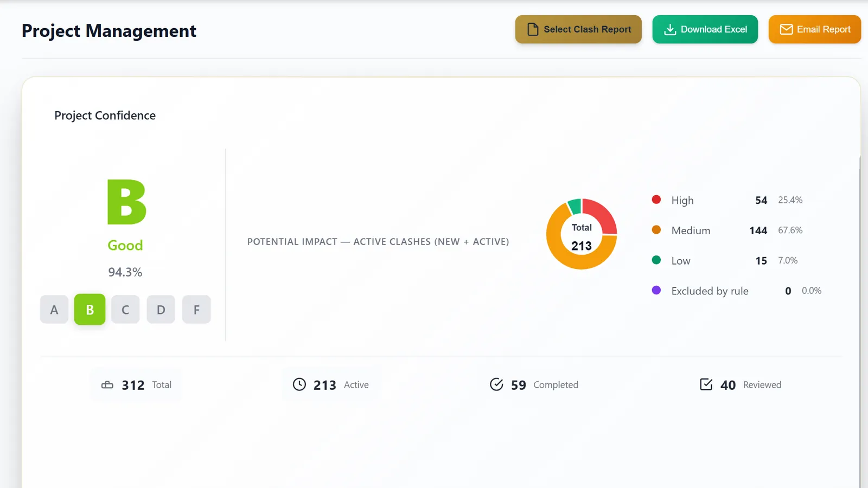Click the Low percentage '7.0%'
Screen dimensions: 868x488
788,261
